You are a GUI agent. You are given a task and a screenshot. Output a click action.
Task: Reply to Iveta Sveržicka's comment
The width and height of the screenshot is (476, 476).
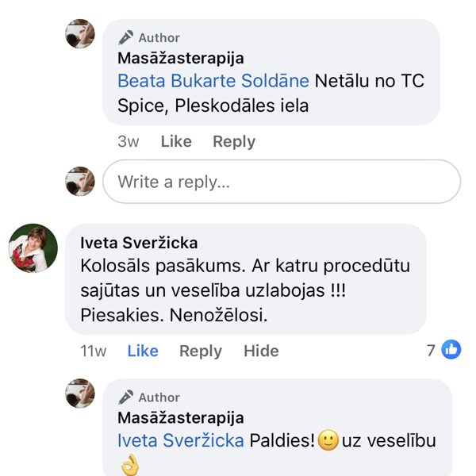(201, 351)
